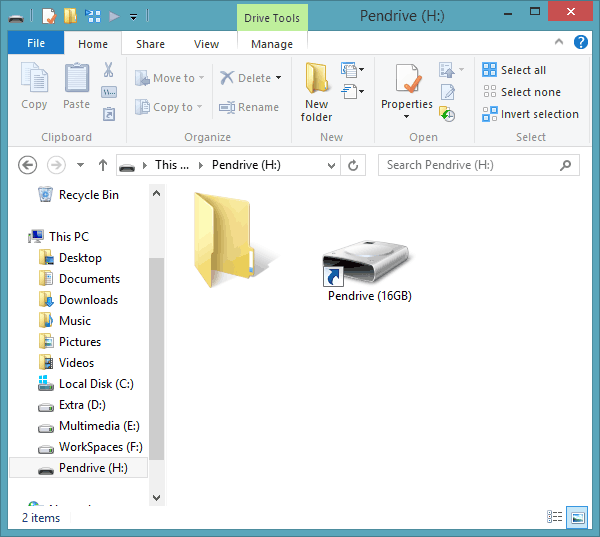Click Invert selection
600x537 pixels.
coord(530,114)
